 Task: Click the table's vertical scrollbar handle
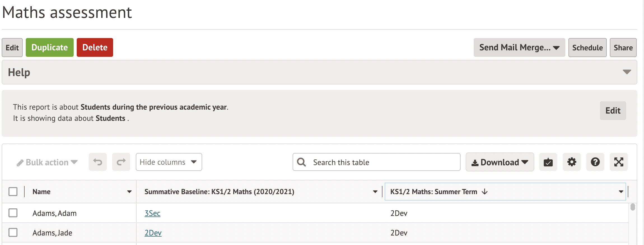(x=633, y=207)
